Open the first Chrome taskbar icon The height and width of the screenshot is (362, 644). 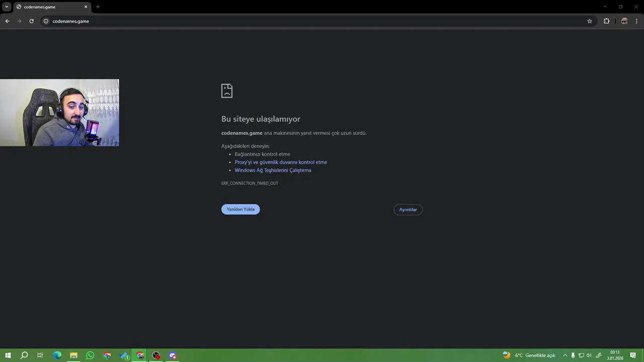107,355
